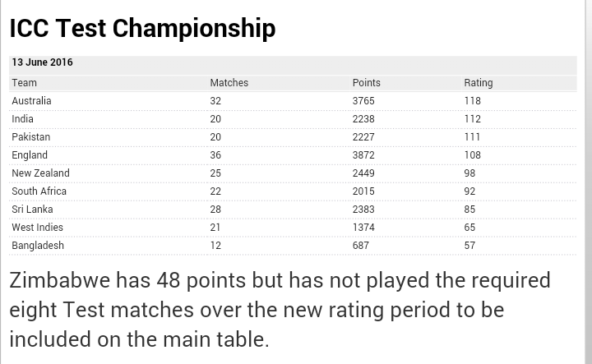Click the Bangladesh team name
Screen dimensions: 592x364
tap(38, 246)
